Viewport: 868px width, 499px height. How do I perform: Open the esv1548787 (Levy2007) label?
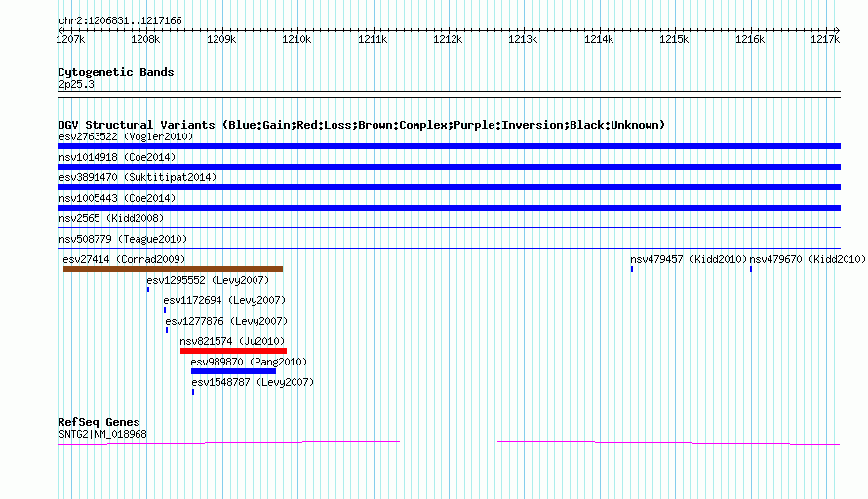253,382
